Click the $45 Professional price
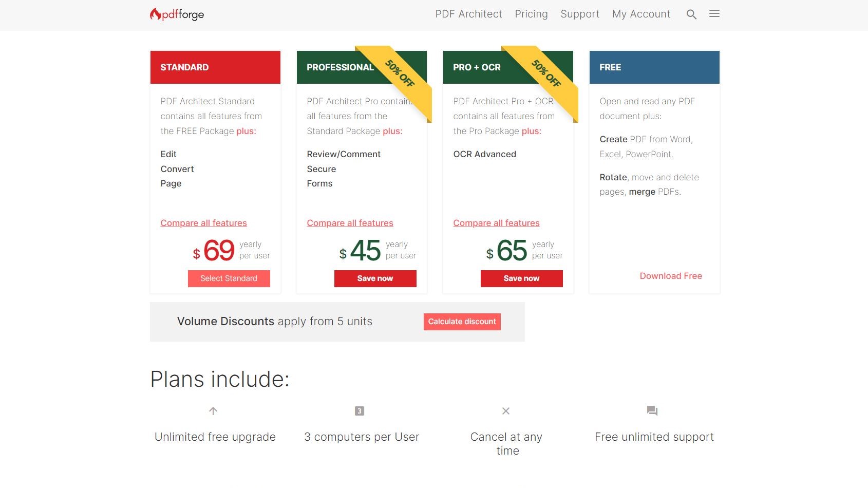The height and width of the screenshot is (488, 868). click(360, 251)
